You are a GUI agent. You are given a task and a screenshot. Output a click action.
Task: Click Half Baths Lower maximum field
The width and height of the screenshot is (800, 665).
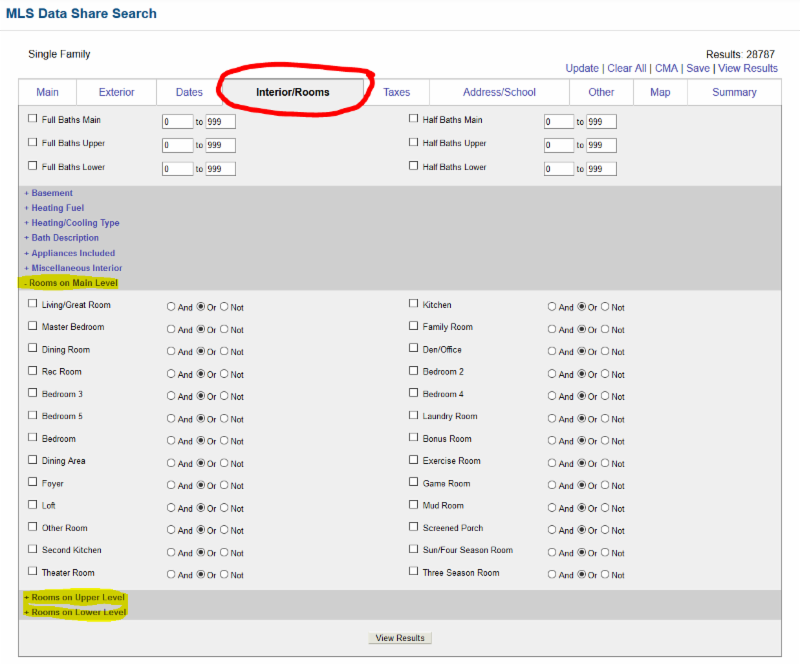(x=602, y=169)
